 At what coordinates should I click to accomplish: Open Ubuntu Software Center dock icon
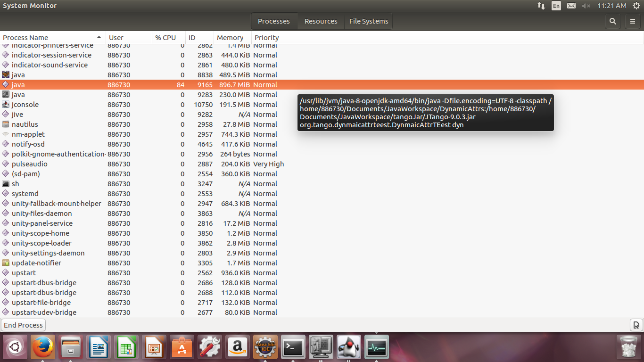tap(182, 347)
